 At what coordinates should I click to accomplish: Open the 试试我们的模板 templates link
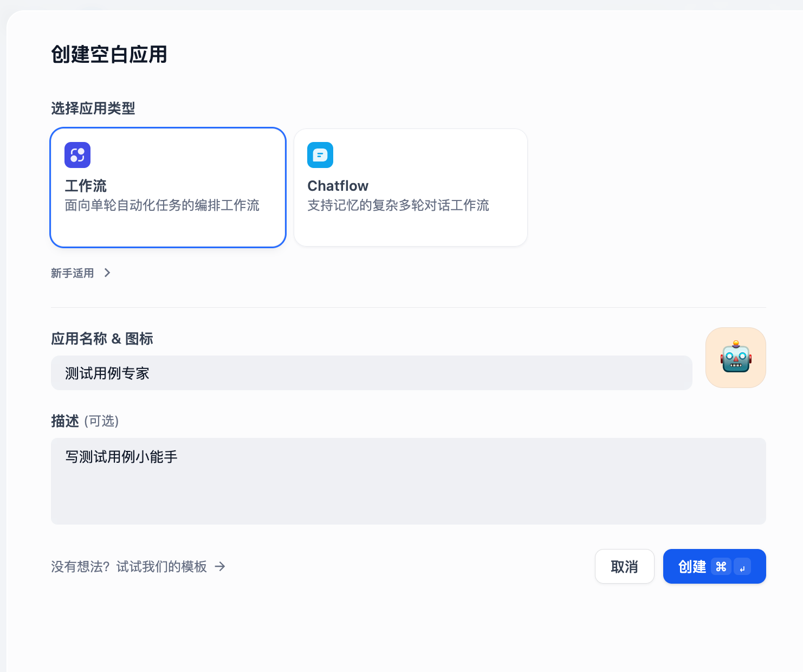tap(161, 567)
